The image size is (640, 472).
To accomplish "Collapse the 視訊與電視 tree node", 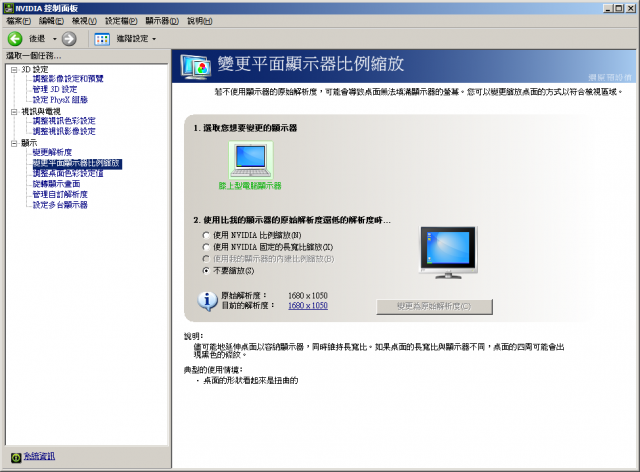I will [14, 112].
